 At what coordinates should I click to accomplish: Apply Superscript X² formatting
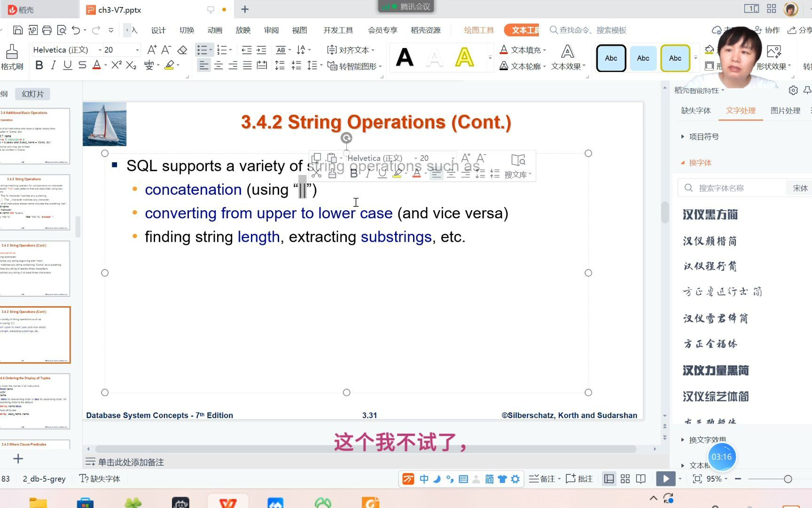point(117,65)
